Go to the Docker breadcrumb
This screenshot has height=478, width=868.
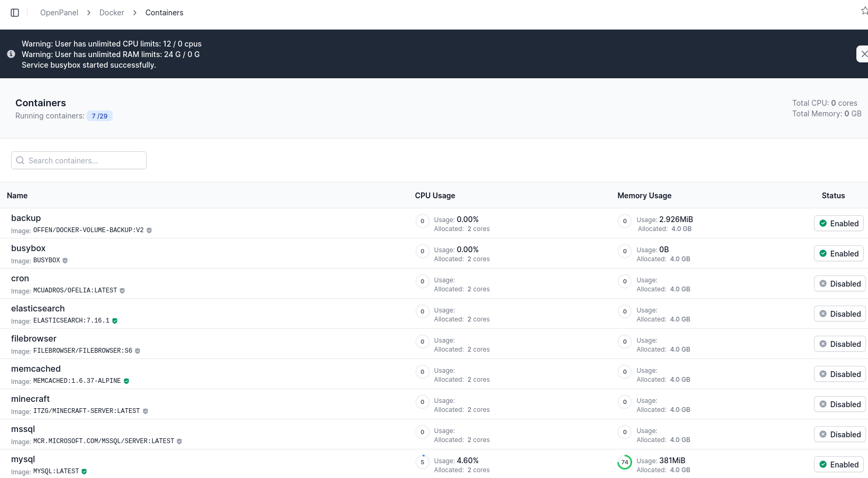112,13
